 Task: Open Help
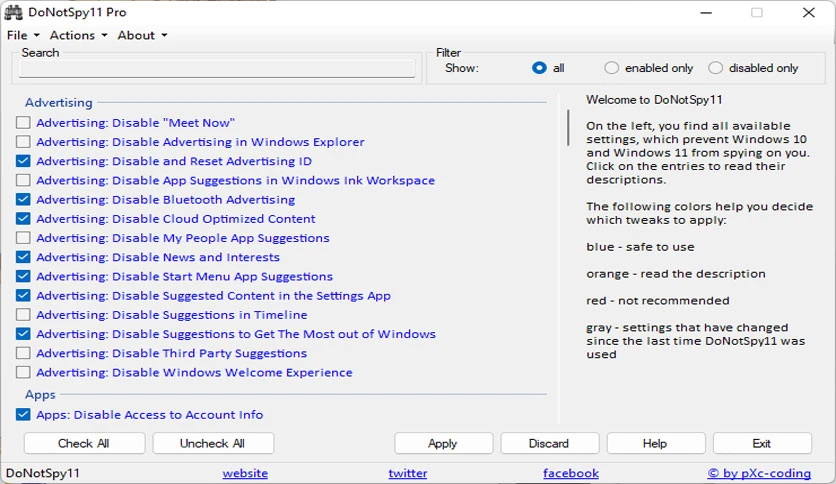tap(656, 443)
